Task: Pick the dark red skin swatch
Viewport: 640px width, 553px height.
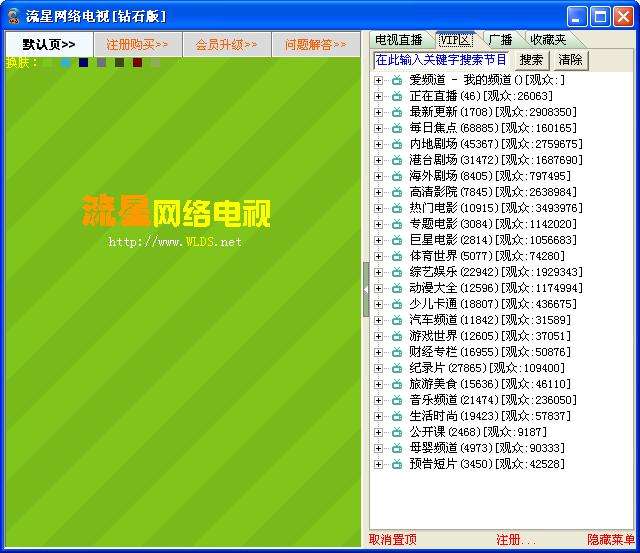Action: 137,63
